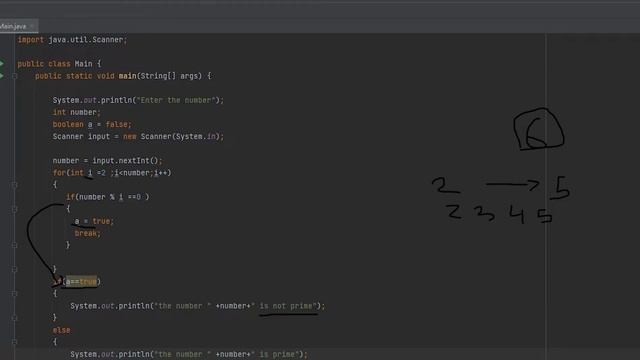Click the 'int number;' declaration

[x=76, y=112]
